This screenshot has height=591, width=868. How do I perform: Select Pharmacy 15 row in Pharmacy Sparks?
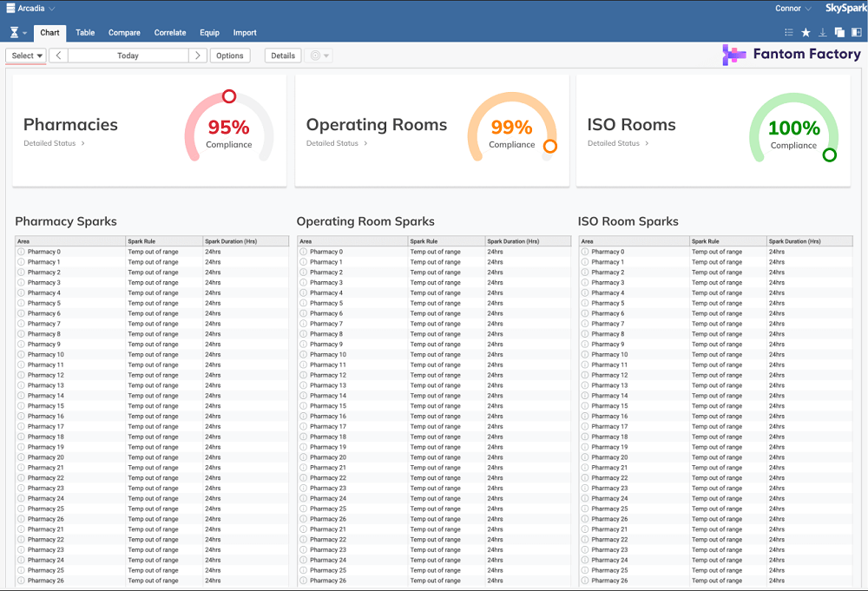152,406
